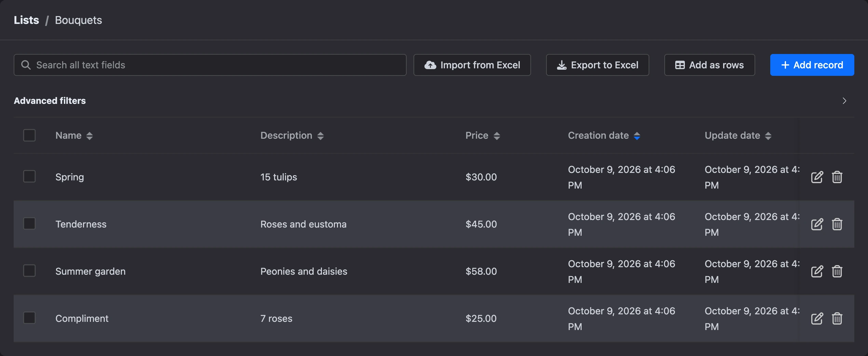Viewport: 868px width, 356px height.
Task: Click the $58.00 price cell
Action: 481,271
